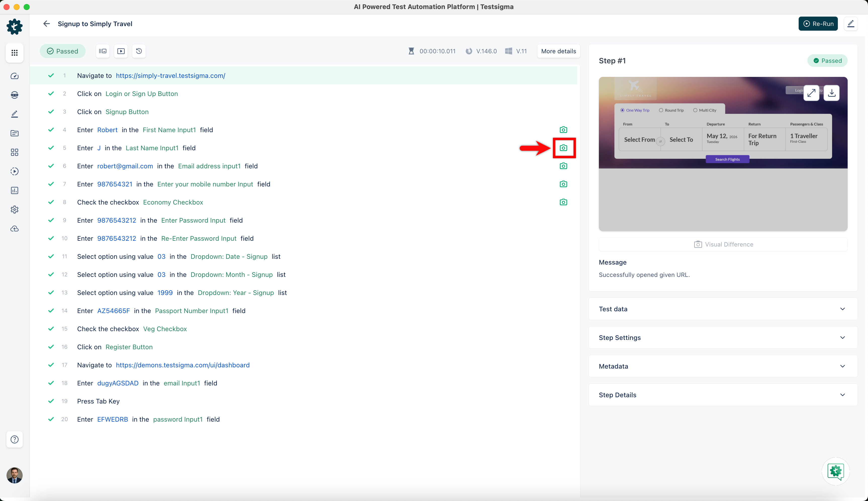This screenshot has height=501, width=868.
Task: Open the folder sidebar icon
Action: (15, 133)
